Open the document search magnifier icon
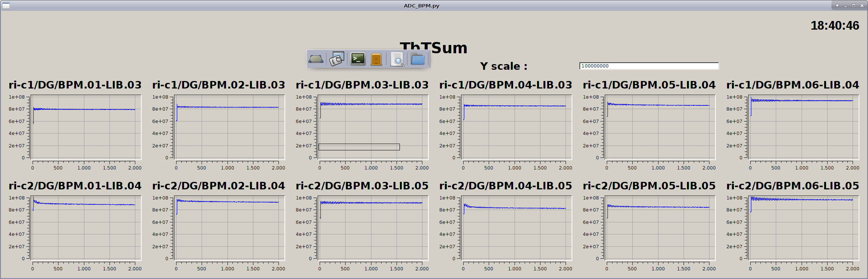 (397, 59)
